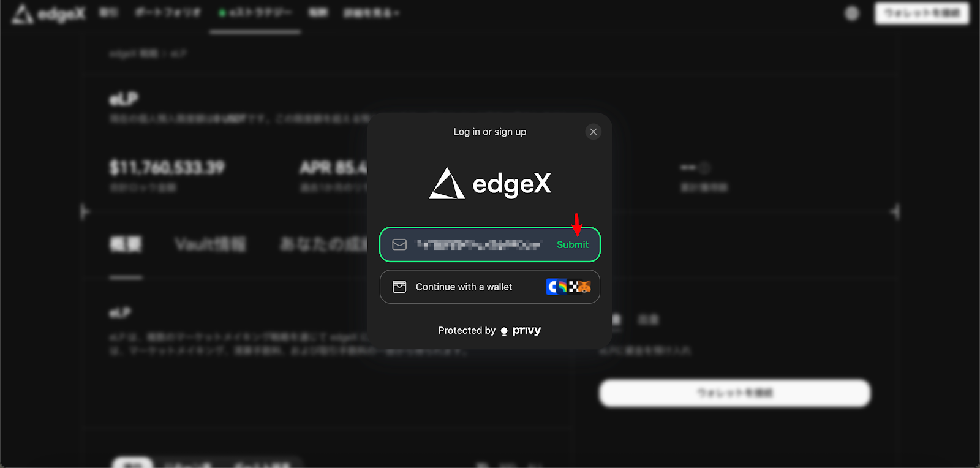Image resolution: width=980 pixels, height=468 pixels.
Task: Switch to the 概要 tab
Action: coord(126,244)
